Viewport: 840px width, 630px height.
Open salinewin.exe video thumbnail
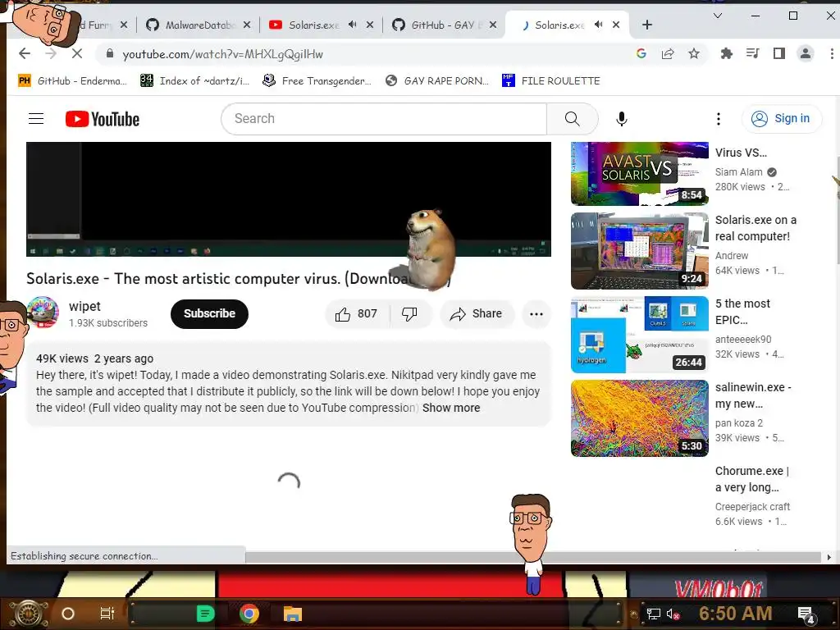tap(640, 418)
